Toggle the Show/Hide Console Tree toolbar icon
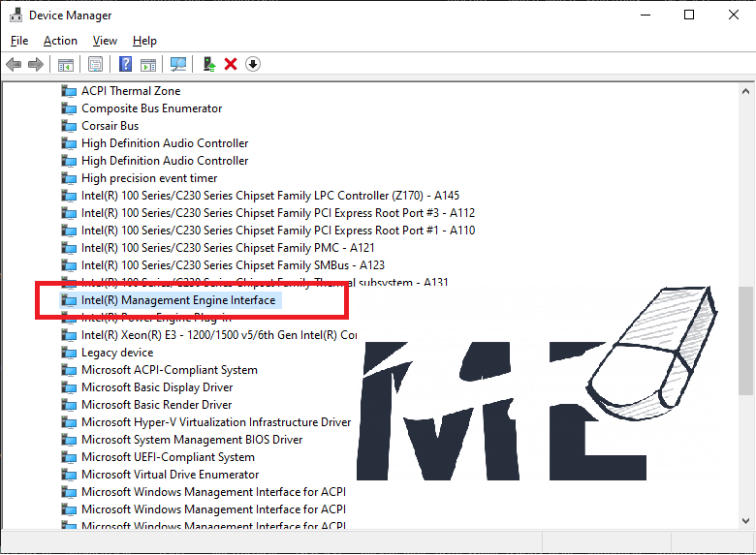Viewport: 756px width, 555px height. pos(66,64)
